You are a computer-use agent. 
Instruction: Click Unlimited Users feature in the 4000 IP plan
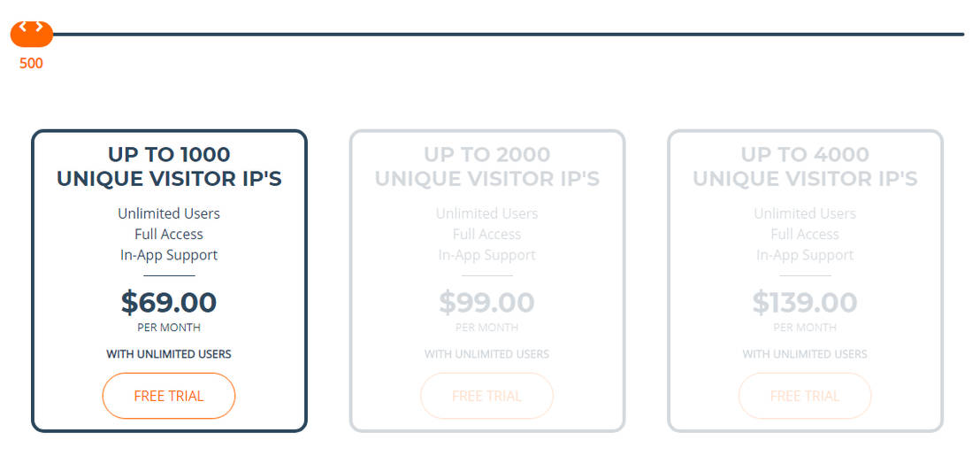click(805, 213)
